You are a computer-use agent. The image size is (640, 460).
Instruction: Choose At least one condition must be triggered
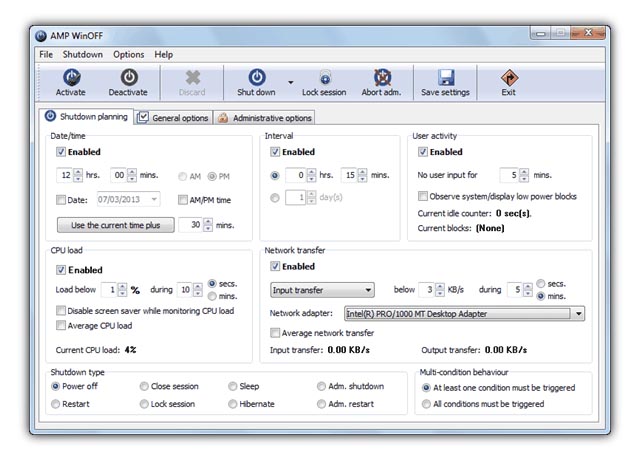[x=426, y=387]
